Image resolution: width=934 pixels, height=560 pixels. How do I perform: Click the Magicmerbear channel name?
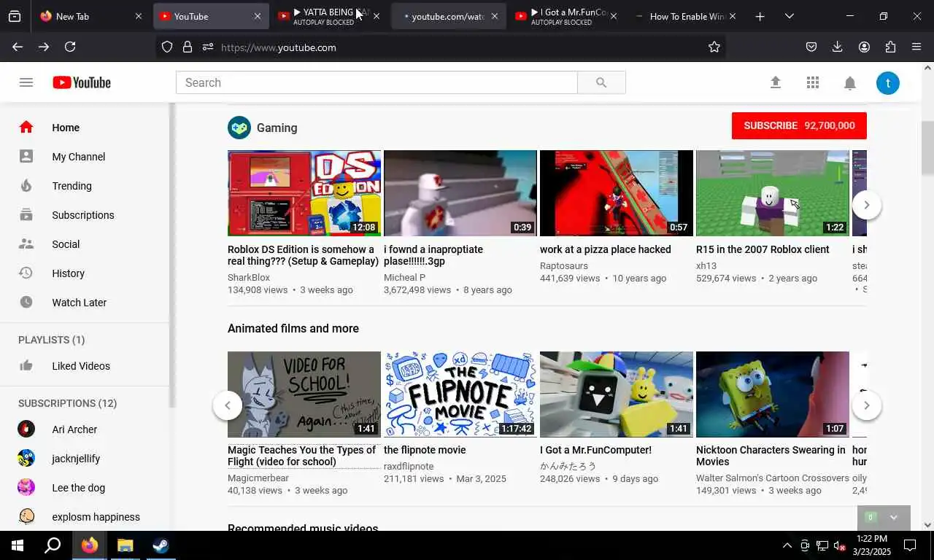coord(258,478)
